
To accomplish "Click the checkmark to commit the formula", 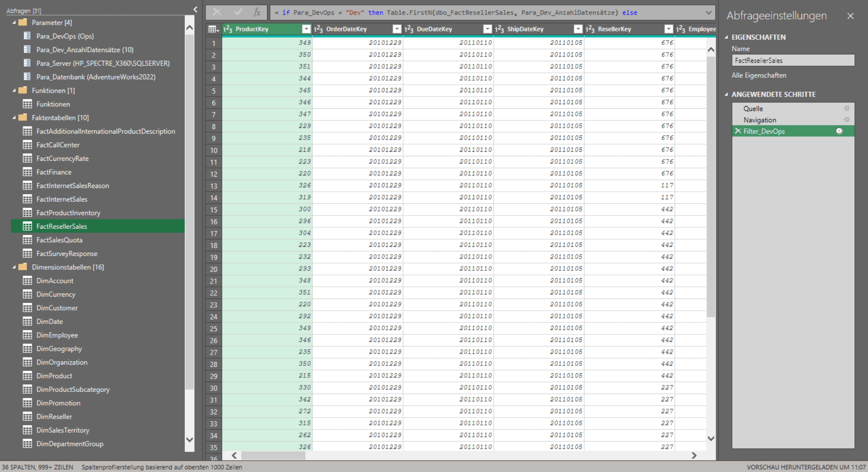I will click(x=238, y=12).
